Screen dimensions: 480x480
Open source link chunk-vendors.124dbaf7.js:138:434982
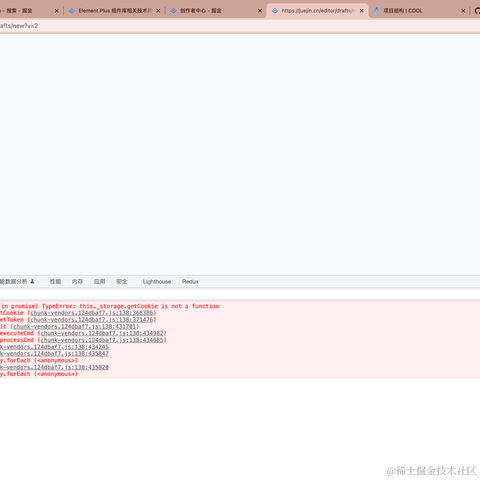(x=102, y=333)
